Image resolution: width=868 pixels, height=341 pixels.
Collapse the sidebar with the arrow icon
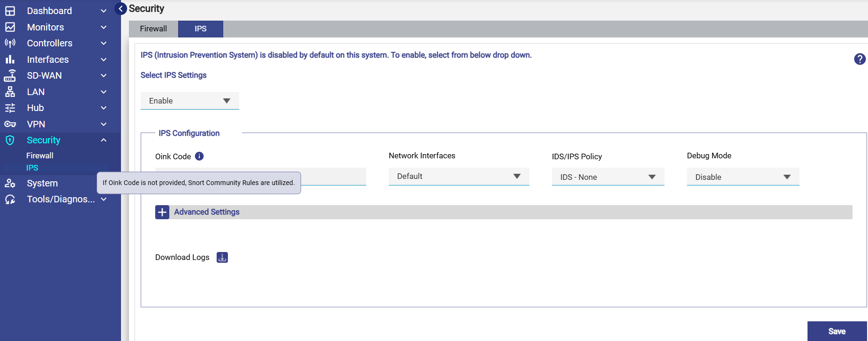pyautogui.click(x=121, y=9)
